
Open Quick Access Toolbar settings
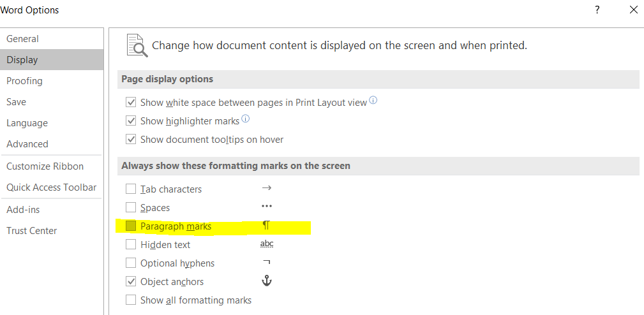pyautogui.click(x=52, y=187)
